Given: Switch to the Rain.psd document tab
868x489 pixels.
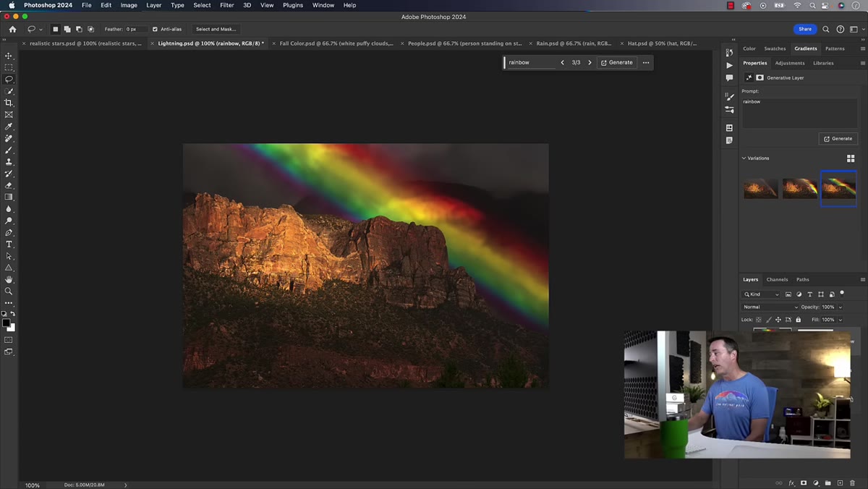Looking at the screenshot, I should coord(574,43).
